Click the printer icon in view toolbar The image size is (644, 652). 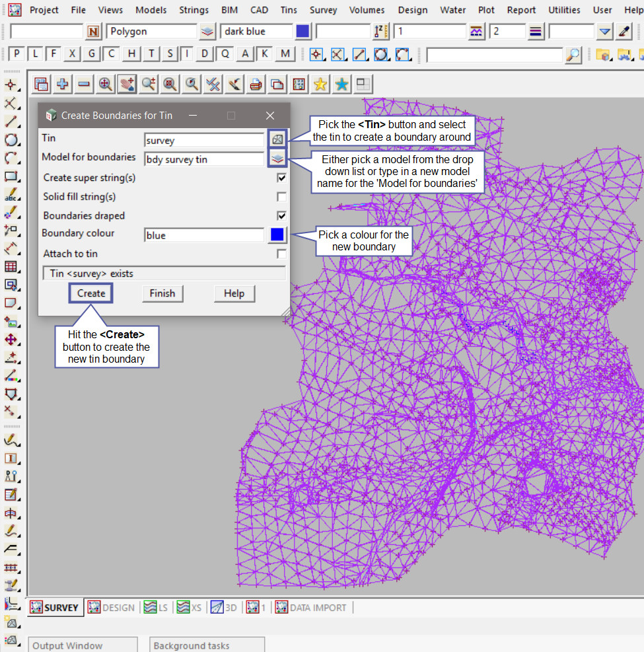pos(256,84)
